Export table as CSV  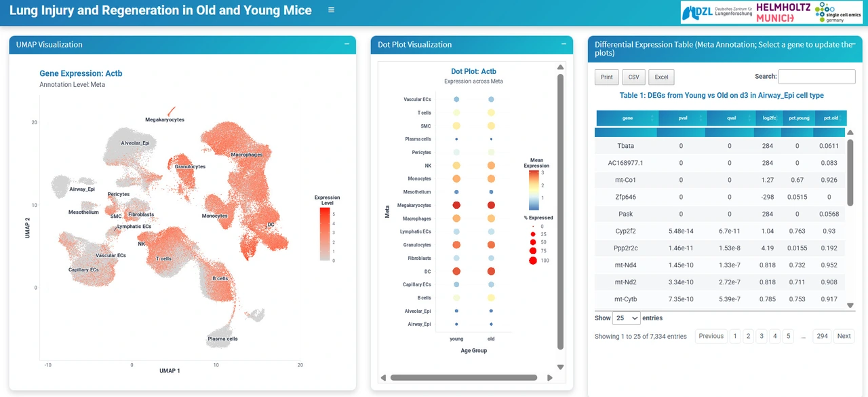pyautogui.click(x=633, y=77)
